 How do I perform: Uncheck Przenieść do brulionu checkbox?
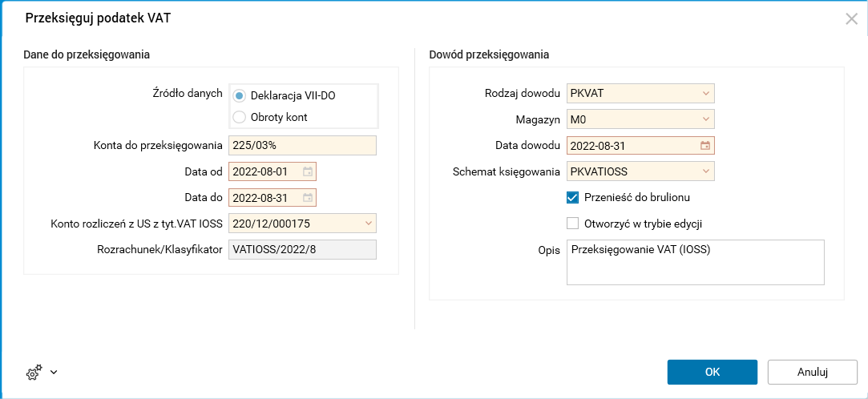pyautogui.click(x=573, y=197)
